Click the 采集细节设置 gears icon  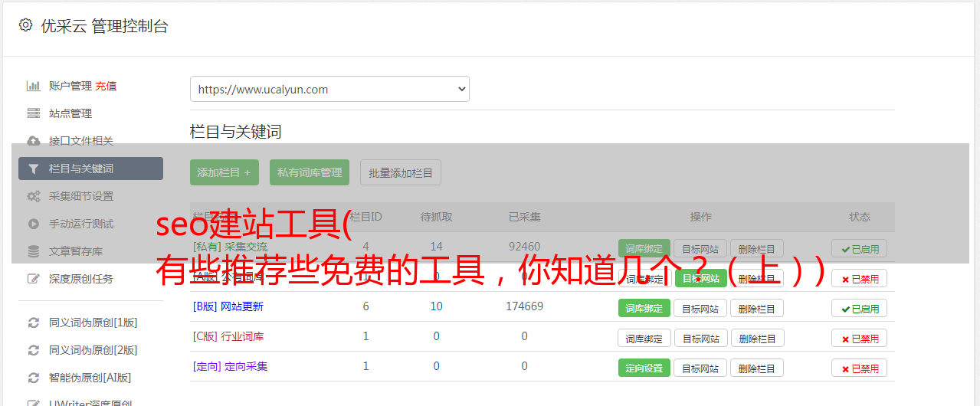(33, 196)
